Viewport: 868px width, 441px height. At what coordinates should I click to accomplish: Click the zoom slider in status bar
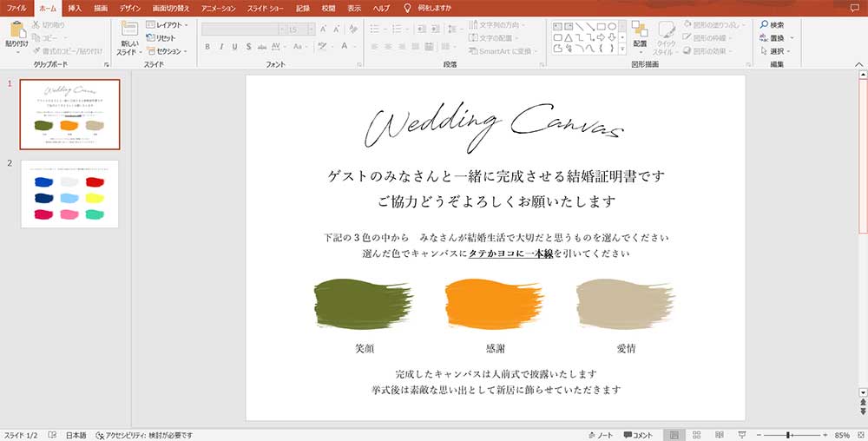point(788,434)
